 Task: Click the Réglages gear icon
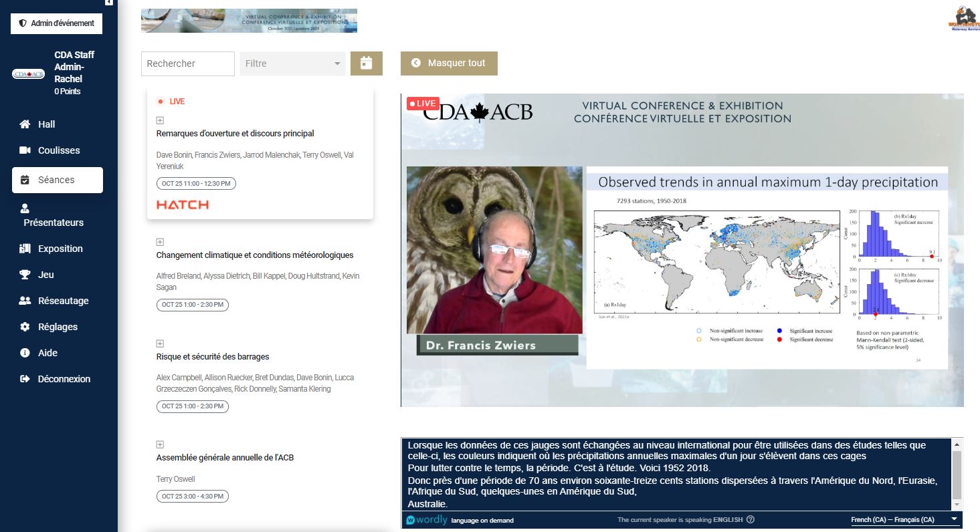(x=25, y=327)
